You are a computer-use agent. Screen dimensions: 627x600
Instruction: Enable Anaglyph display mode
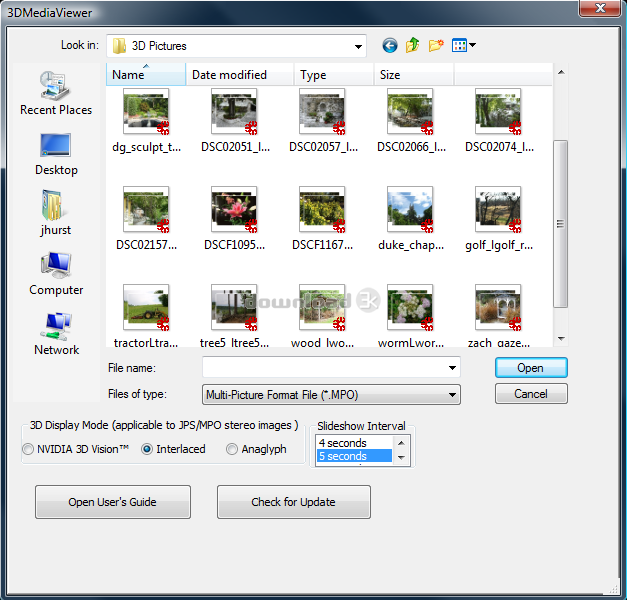(232, 450)
